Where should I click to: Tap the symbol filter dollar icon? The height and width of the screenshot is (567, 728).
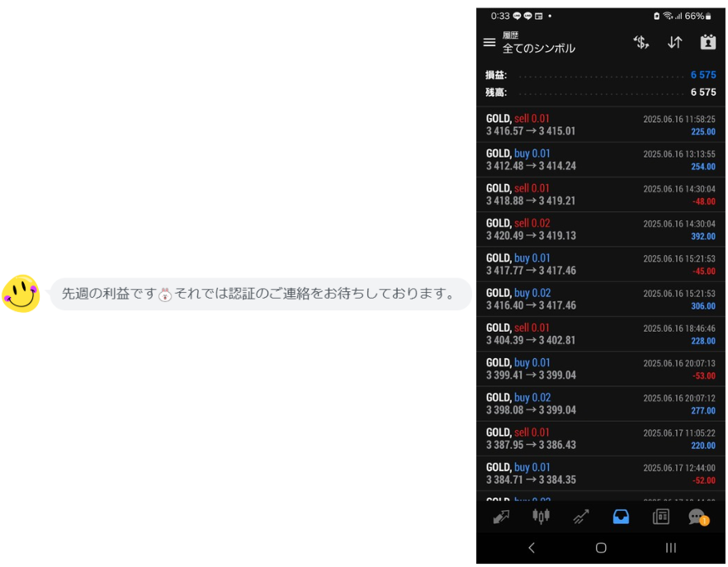641,42
